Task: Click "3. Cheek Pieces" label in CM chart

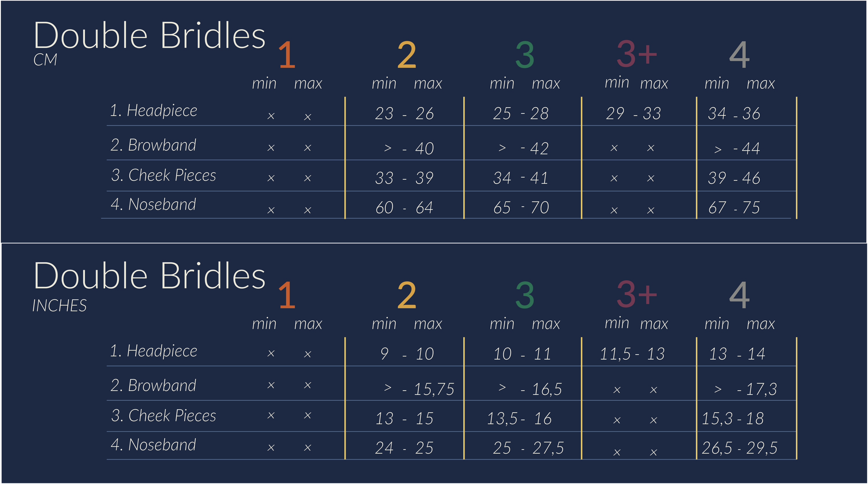Action: point(163,175)
